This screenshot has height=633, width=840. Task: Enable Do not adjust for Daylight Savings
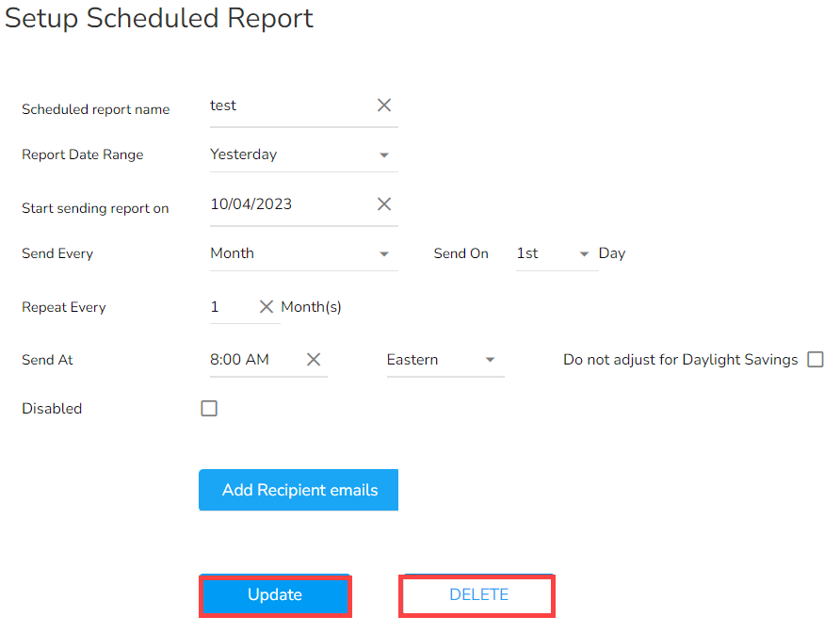(816, 360)
